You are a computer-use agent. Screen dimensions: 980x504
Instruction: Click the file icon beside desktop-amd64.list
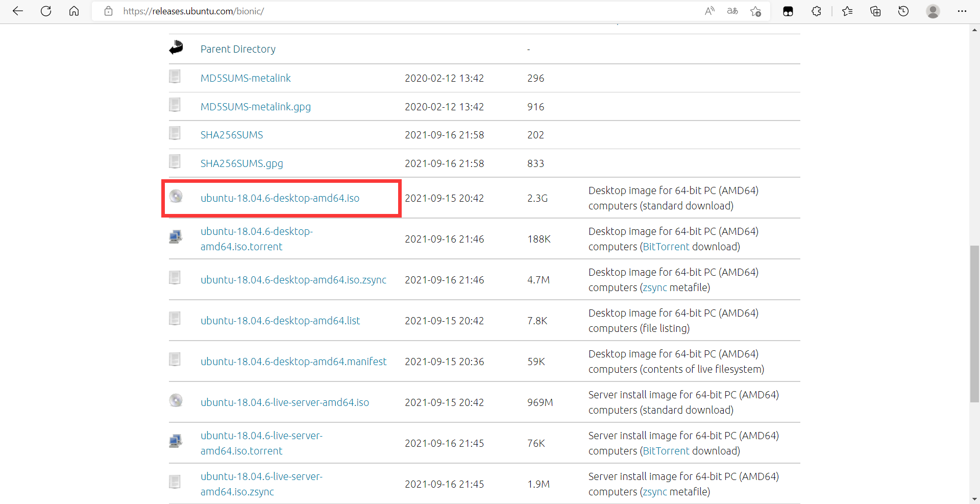click(x=175, y=319)
